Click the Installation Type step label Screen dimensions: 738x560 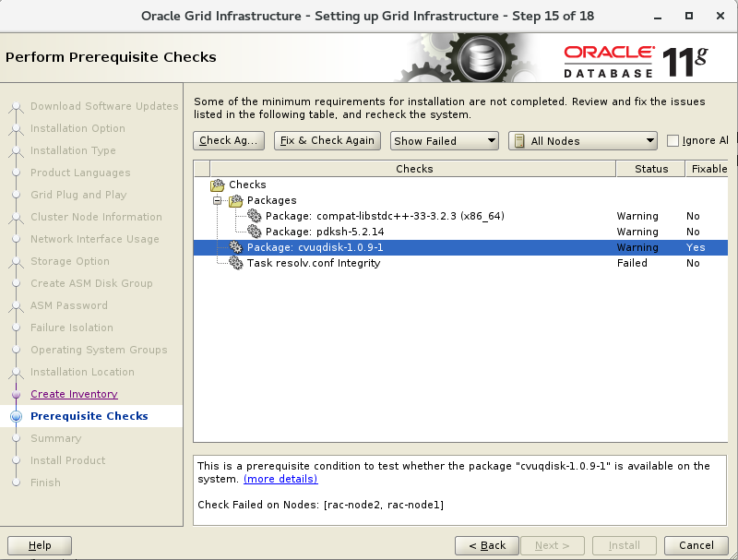[x=73, y=150]
